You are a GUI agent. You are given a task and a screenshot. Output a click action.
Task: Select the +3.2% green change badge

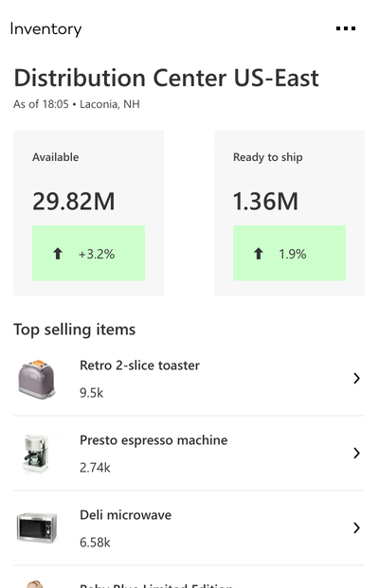(x=88, y=253)
